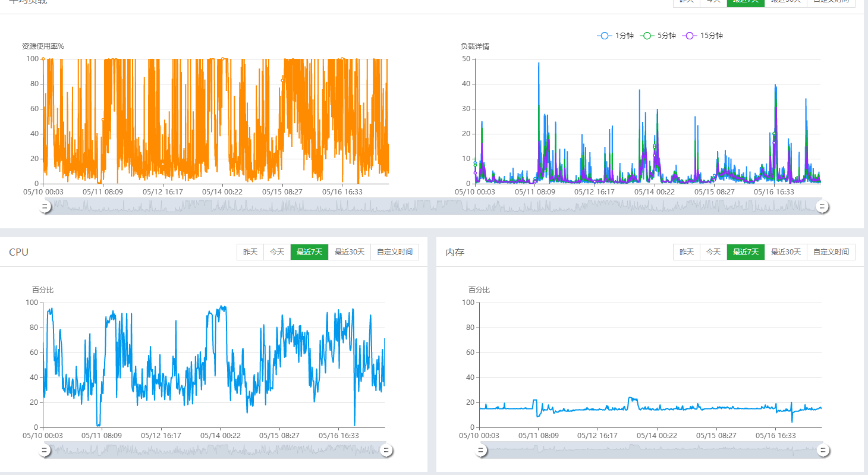The width and height of the screenshot is (868, 475).
Task: Click the 负载详情 axis label
Action: point(475,46)
